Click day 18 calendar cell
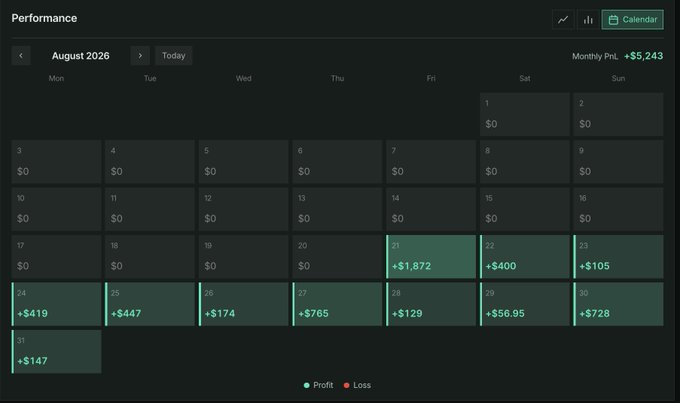This screenshot has height=403, width=680. coord(150,257)
